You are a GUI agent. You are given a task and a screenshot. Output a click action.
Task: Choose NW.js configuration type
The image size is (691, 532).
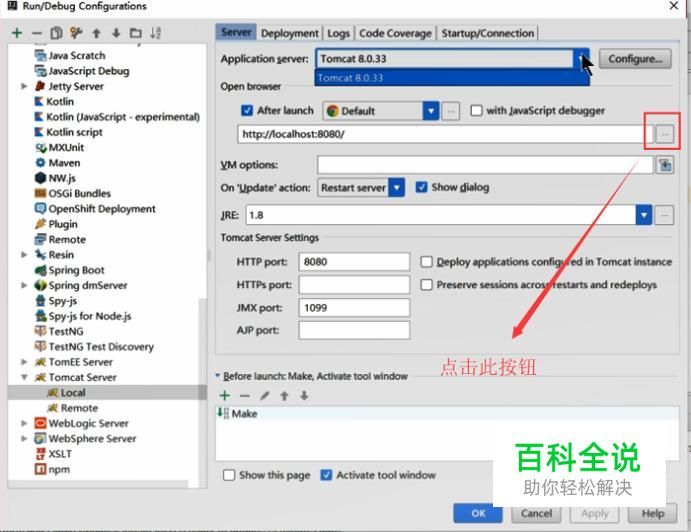point(56,178)
